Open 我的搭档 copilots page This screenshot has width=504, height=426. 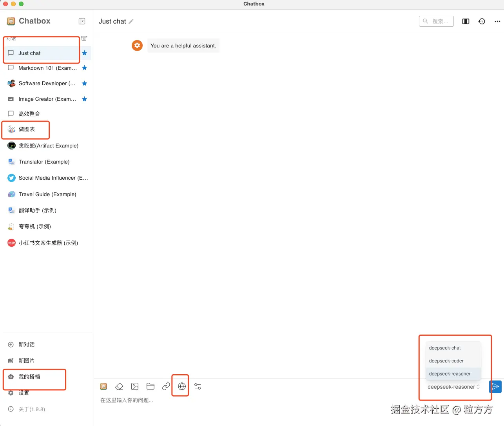(x=47, y=377)
